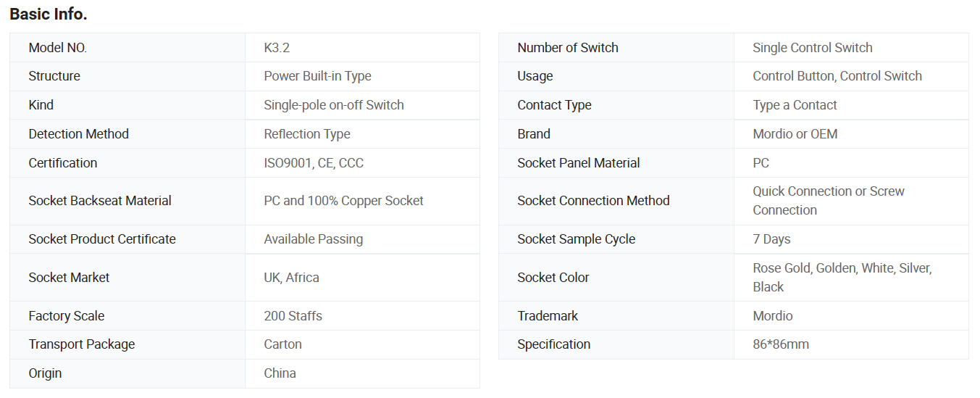Click the UK, Africa market value
Viewport: 980px width, 398px height.
(x=291, y=278)
